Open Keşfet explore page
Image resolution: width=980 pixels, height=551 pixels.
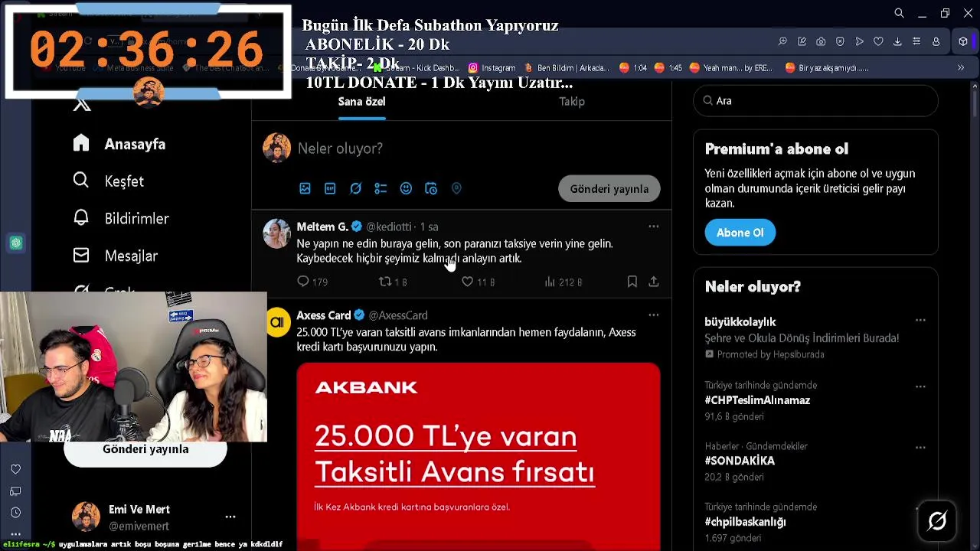point(109,181)
